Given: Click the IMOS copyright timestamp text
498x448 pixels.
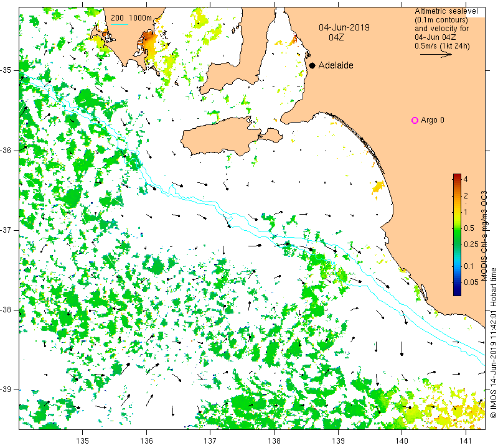Looking at the screenshot, I should [x=493, y=343].
